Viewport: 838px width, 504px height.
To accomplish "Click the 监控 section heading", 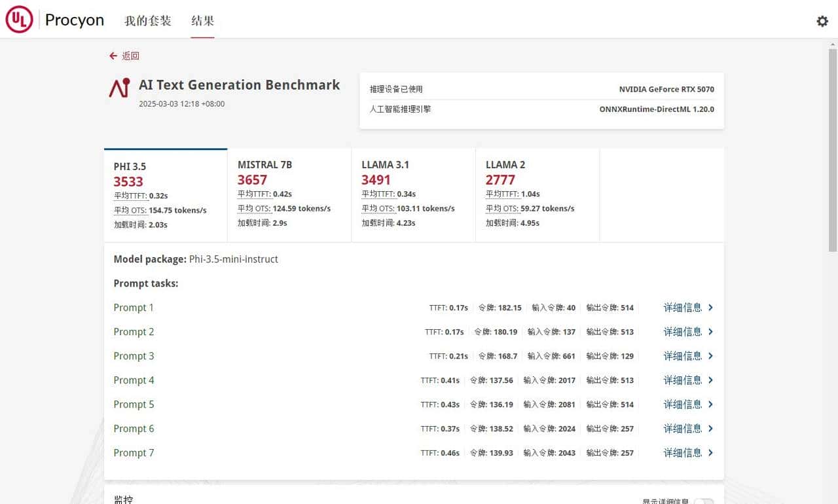I will [x=123, y=499].
